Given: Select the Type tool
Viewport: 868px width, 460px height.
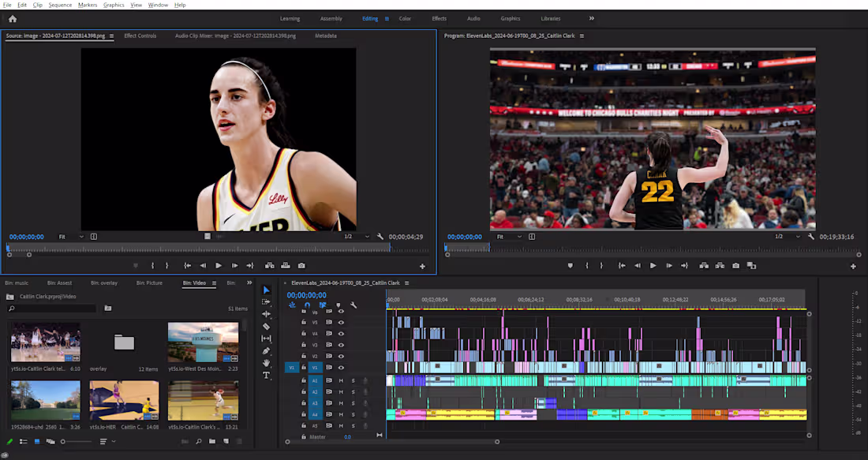Looking at the screenshot, I should tap(266, 375).
